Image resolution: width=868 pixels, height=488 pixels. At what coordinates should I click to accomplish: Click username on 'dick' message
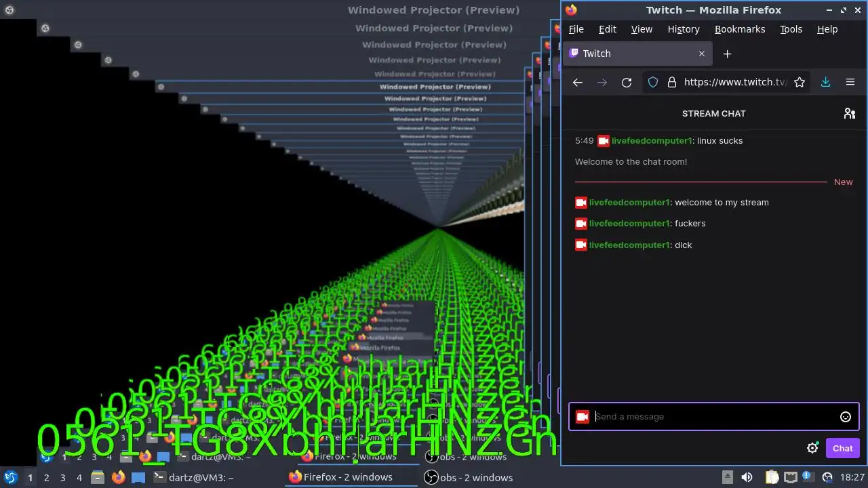coord(629,245)
